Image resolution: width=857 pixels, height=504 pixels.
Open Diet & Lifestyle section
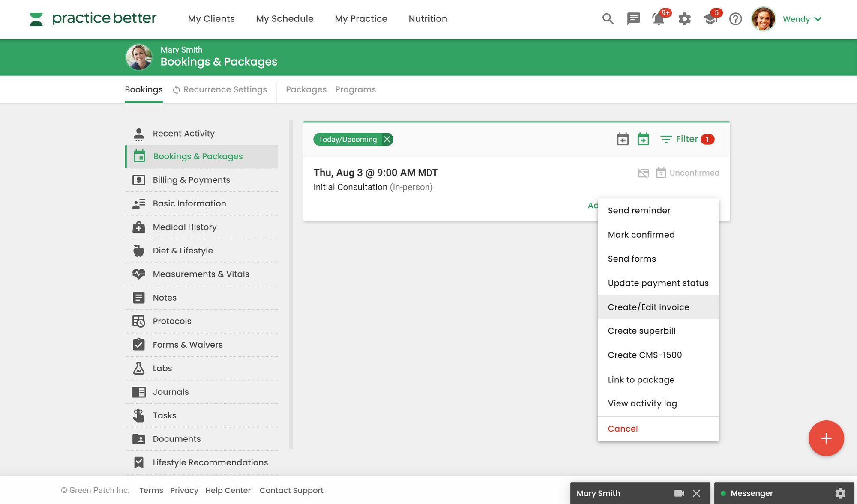[201, 251]
